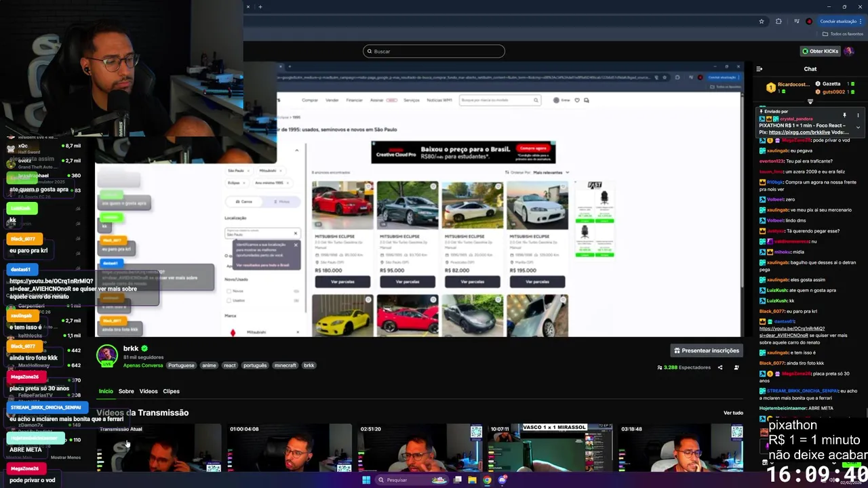Click Ver parcelas under the R$ 82.000 Eclipse
Viewport: 868px width, 488px height.
(x=472, y=281)
